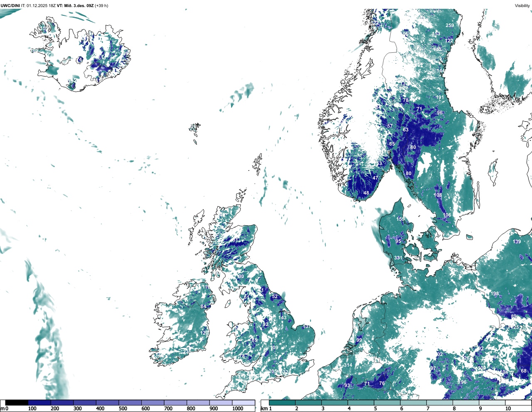The width and height of the screenshot is (532, 412).
Task: Click visibility value '48' in southern Norway
Action: pos(366,193)
